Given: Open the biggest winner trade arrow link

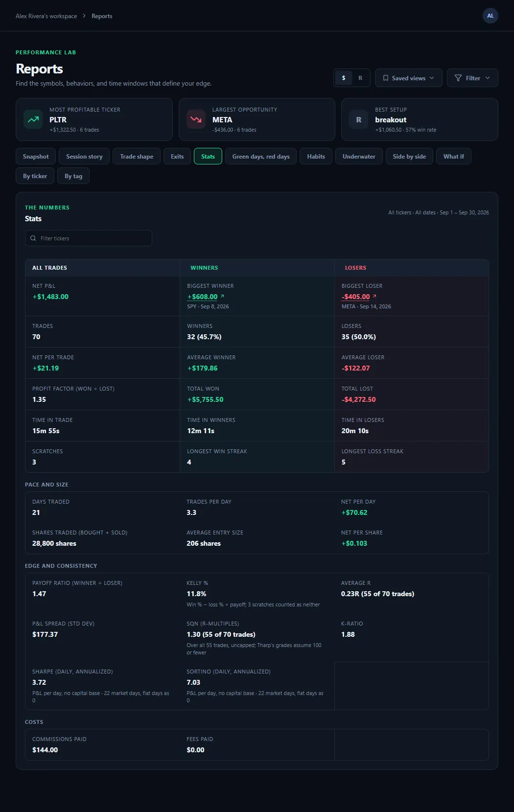Looking at the screenshot, I should 222,296.
